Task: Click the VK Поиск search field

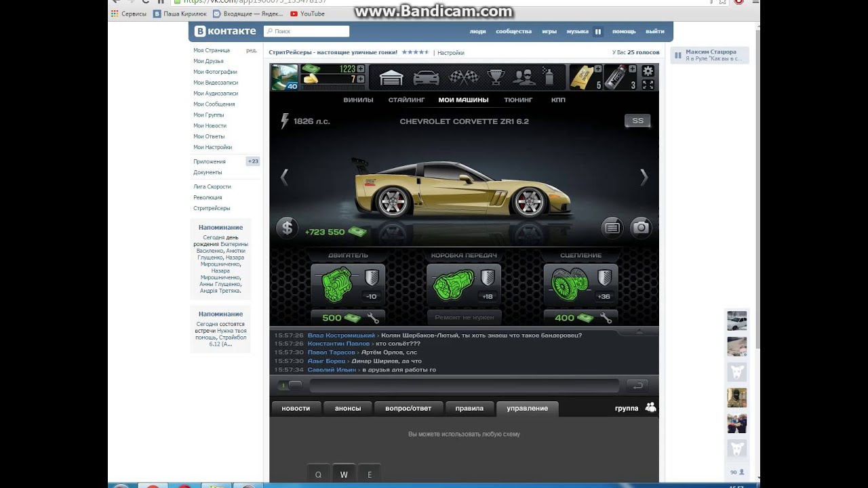Action: [307, 31]
